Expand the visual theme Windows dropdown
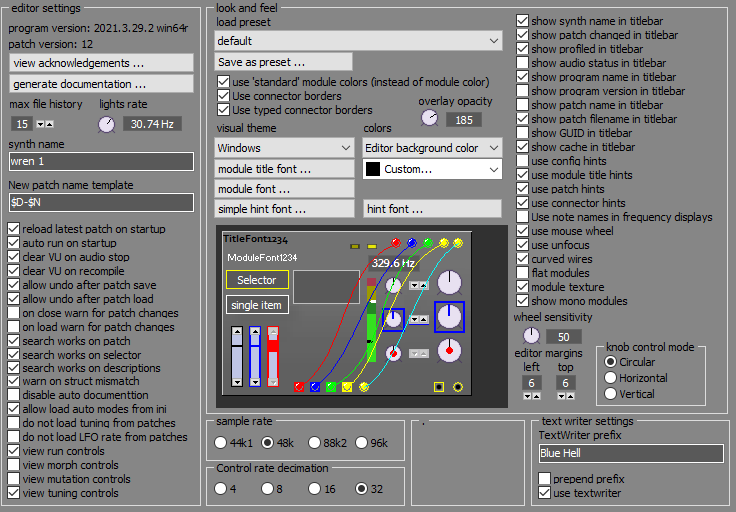The image size is (736, 512). tap(283, 148)
